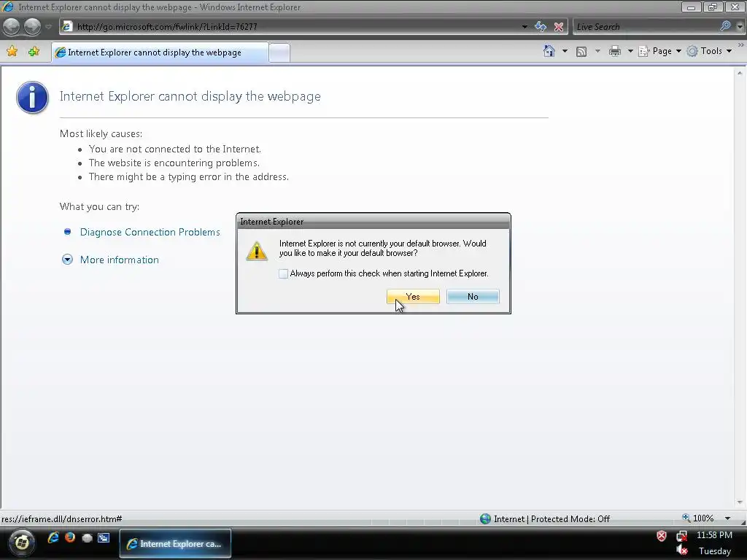Image resolution: width=747 pixels, height=560 pixels.
Task: Click the vertical scrollbar up arrow
Action: [740, 73]
